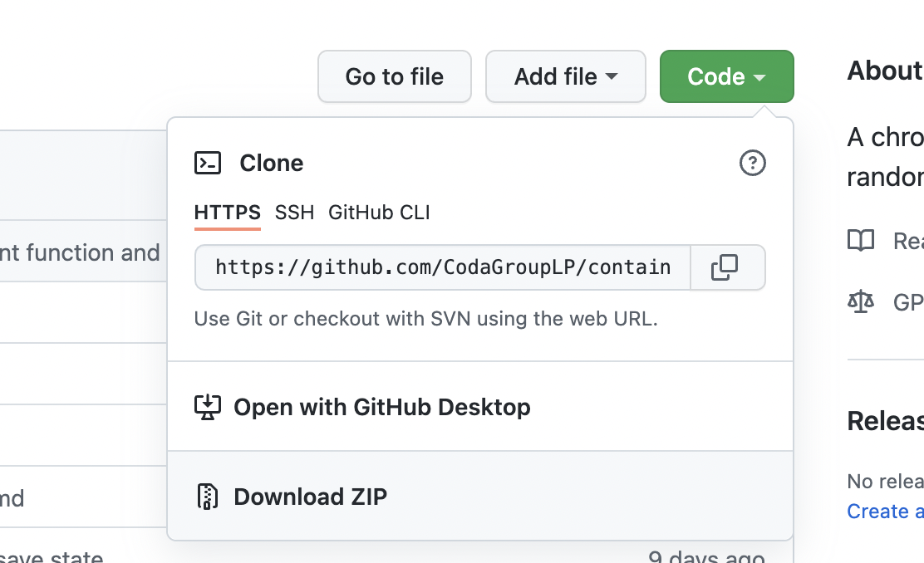Collapse the Code clone popup
Viewport: 924px width, 563px height.
point(726,76)
